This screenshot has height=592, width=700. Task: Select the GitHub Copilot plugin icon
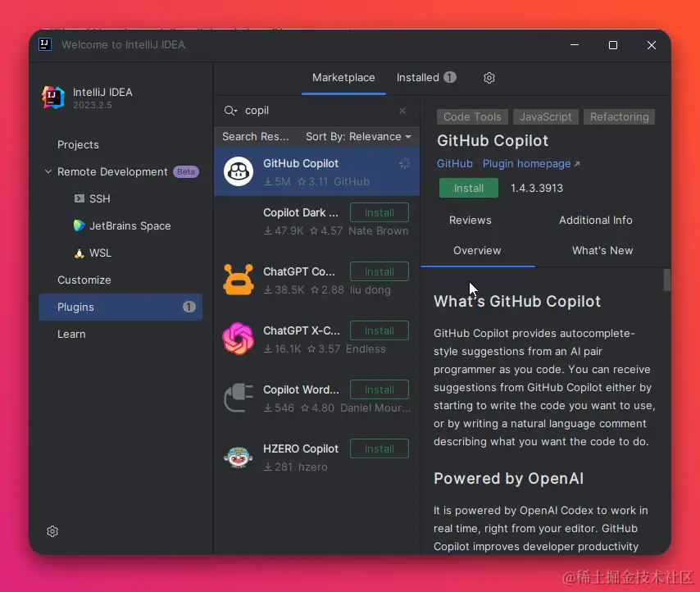(238, 171)
